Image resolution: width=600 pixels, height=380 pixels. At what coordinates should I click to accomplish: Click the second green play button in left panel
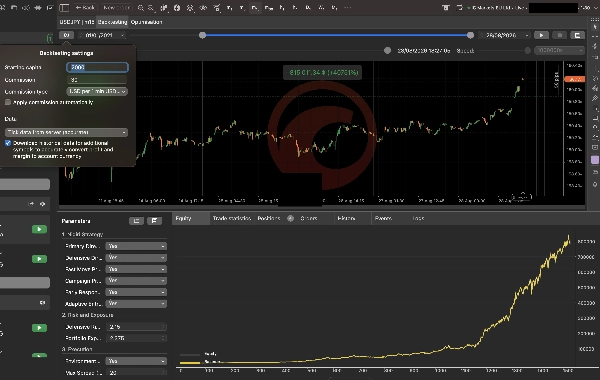click(x=39, y=259)
